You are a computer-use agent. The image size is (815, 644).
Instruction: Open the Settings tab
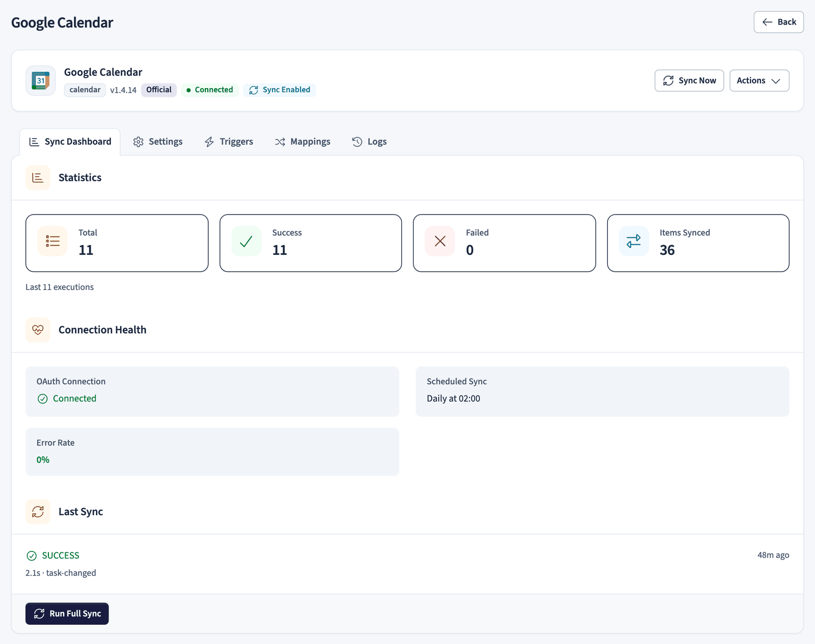[158, 142]
